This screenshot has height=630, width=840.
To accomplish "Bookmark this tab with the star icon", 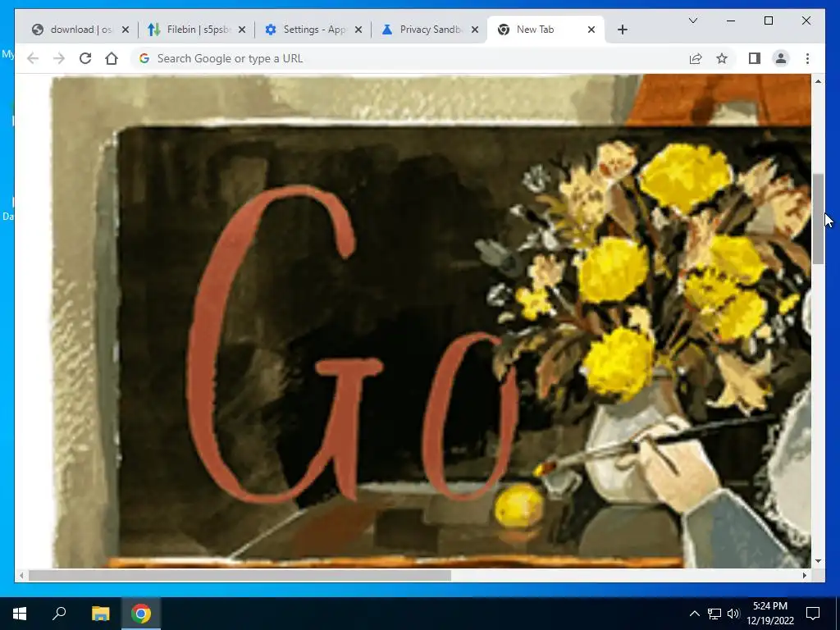I will [x=722, y=58].
